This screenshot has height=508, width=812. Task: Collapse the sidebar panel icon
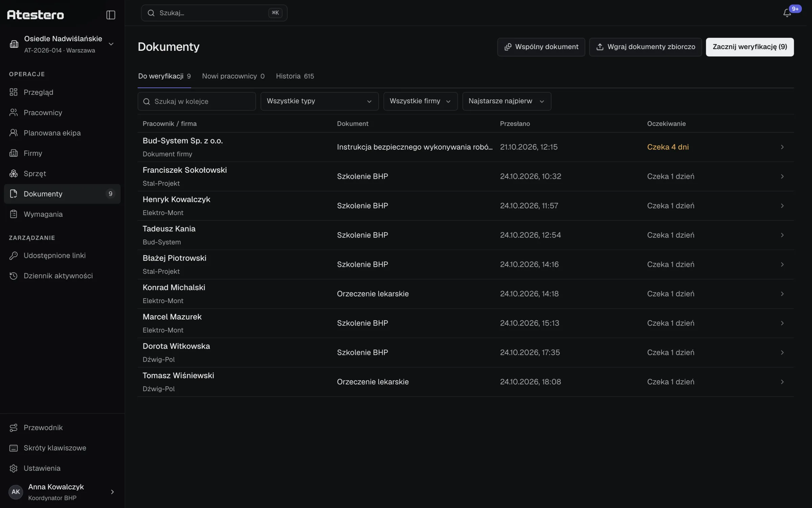(111, 15)
